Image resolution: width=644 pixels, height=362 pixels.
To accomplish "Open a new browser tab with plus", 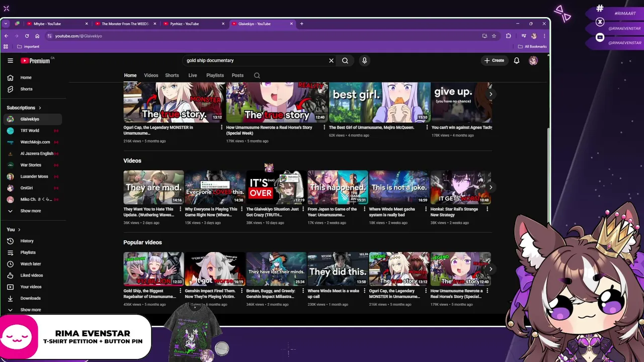I will pyautogui.click(x=302, y=24).
